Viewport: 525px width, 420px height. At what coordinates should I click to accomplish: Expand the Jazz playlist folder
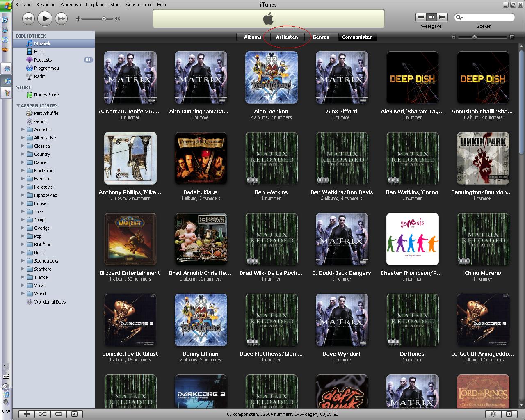[23, 212]
